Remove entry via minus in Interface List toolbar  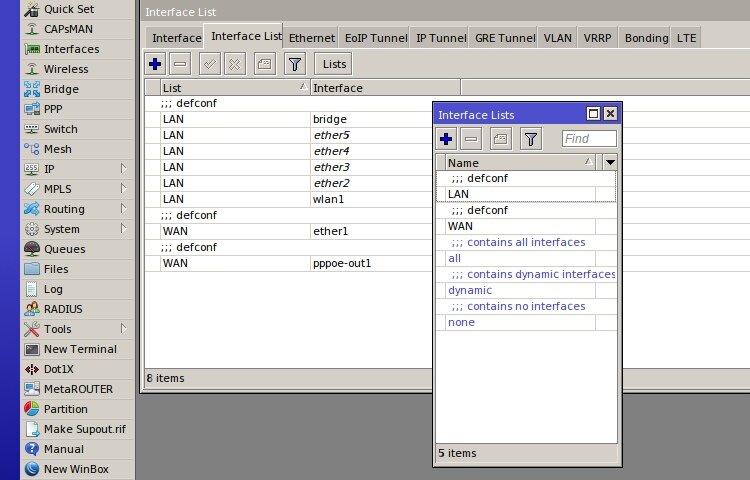(x=180, y=64)
